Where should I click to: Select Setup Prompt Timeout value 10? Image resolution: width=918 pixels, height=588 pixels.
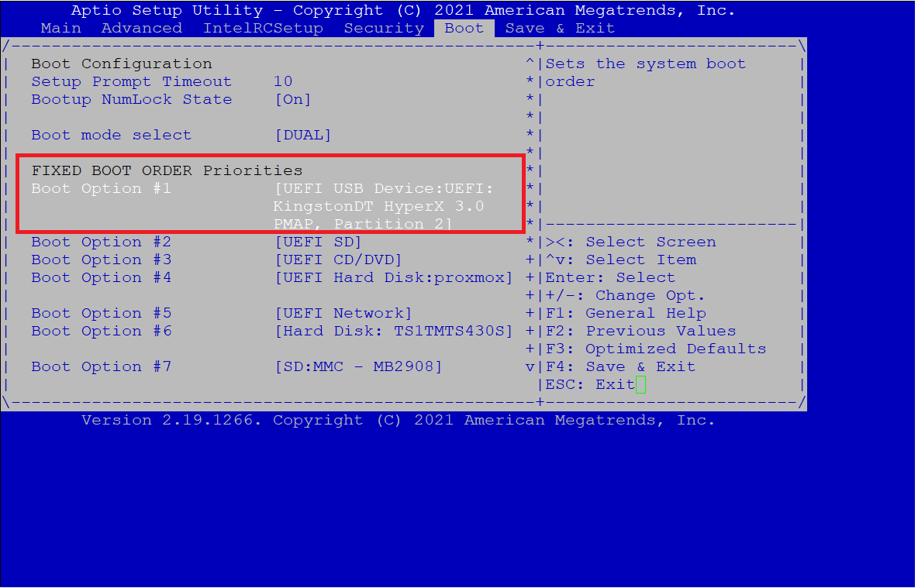283,81
